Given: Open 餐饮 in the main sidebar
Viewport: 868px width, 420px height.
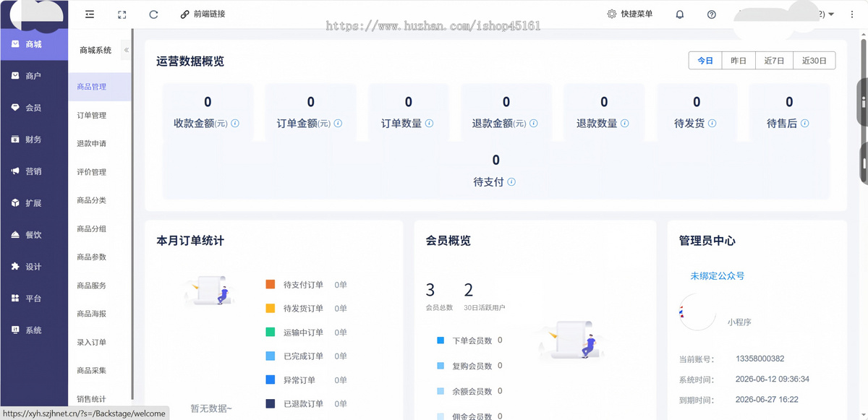Looking at the screenshot, I should click(34, 235).
